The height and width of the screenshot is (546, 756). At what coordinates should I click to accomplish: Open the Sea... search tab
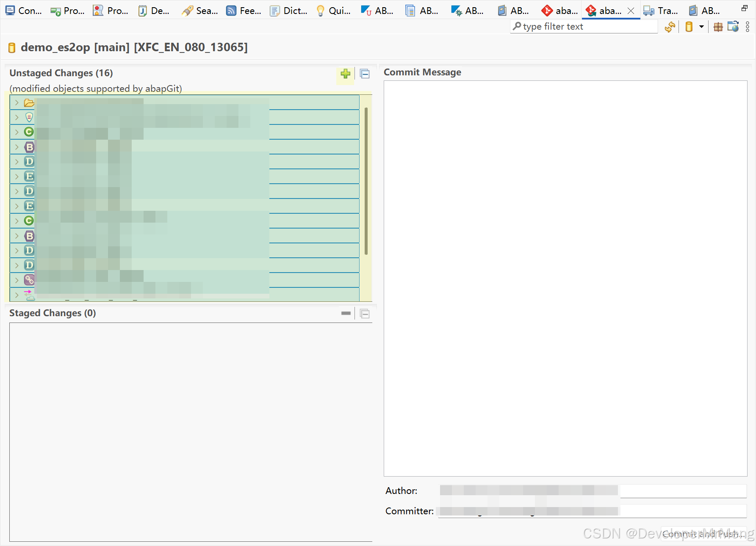click(x=200, y=11)
